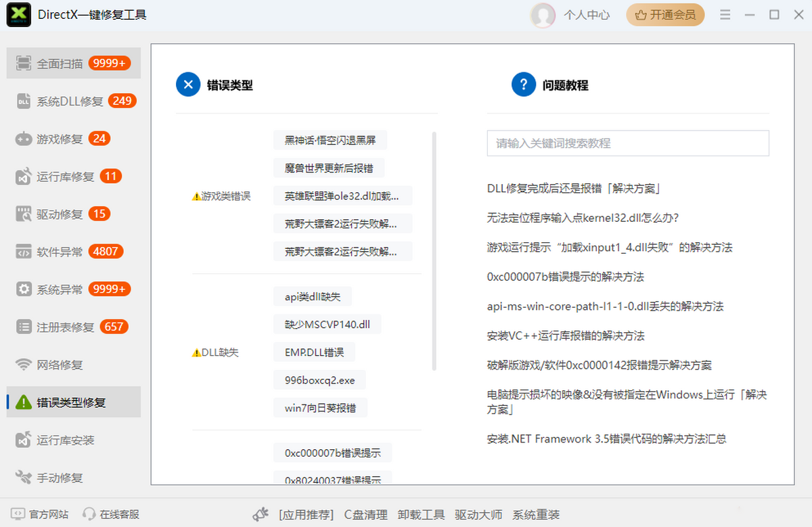Click the DirectX app logo icon
Viewport: 812px width, 527px height.
19,14
